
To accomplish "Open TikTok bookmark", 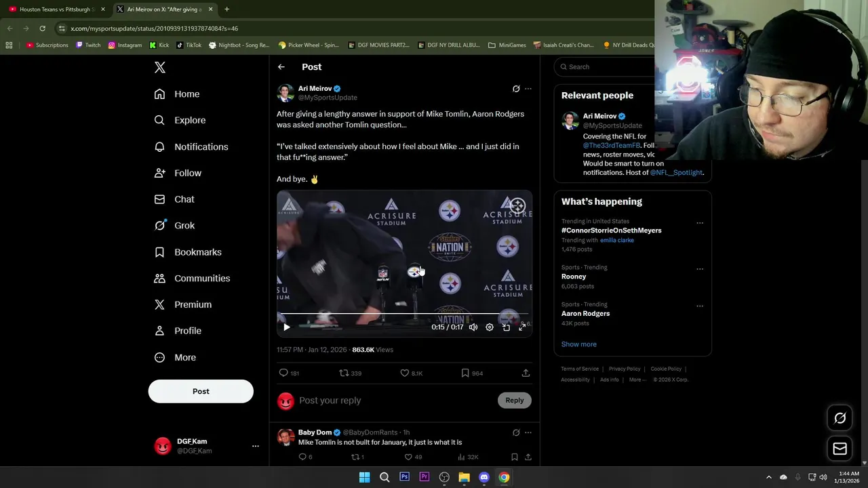I will 189,45.
